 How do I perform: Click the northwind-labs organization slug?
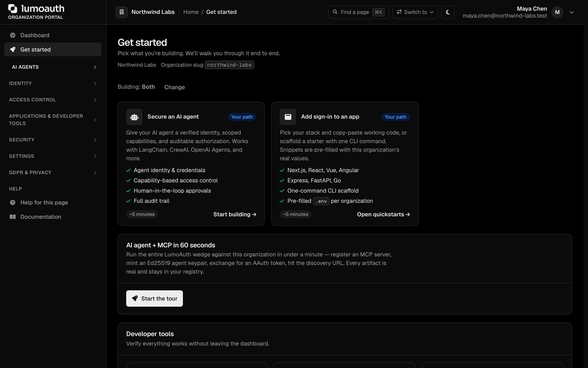tap(229, 65)
